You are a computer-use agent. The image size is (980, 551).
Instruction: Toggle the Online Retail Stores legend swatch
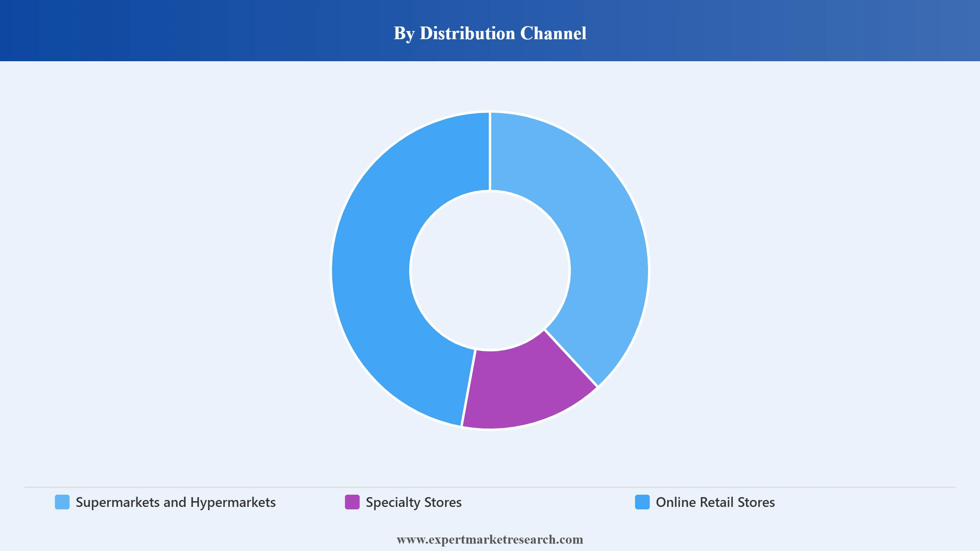tap(642, 502)
